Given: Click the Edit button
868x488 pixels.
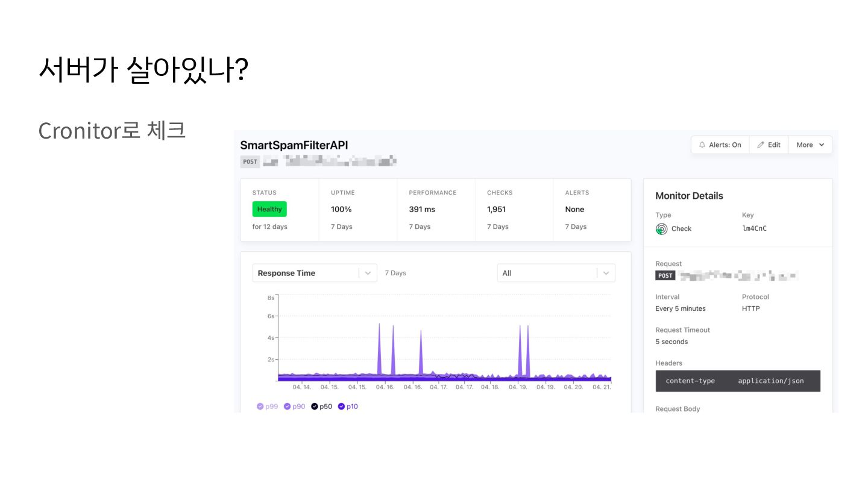Looking at the screenshot, I should pyautogui.click(x=769, y=145).
